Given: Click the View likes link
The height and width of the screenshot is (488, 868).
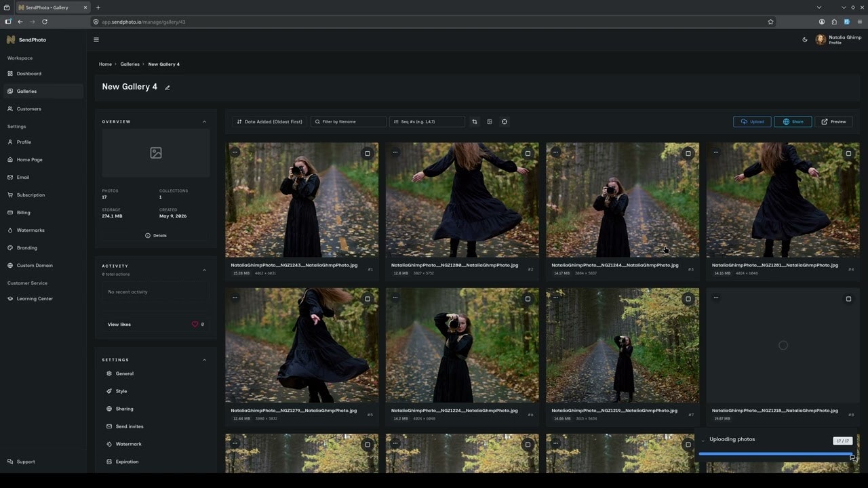Looking at the screenshot, I should click(119, 325).
